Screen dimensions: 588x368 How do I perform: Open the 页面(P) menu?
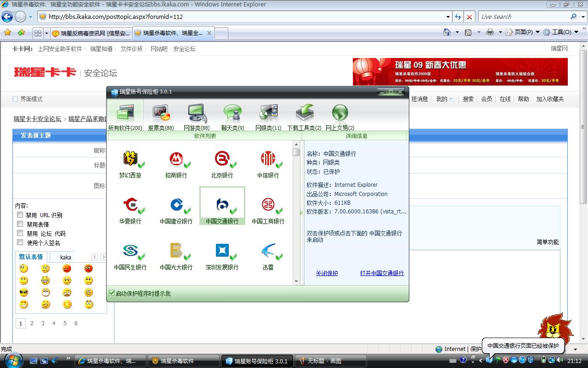pyautogui.click(x=523, y=32)
